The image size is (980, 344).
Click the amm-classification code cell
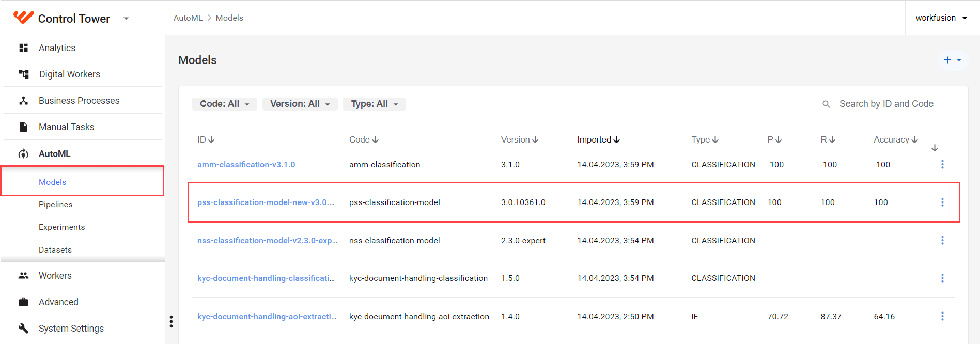pyautogui.click(x=385, y=165)
